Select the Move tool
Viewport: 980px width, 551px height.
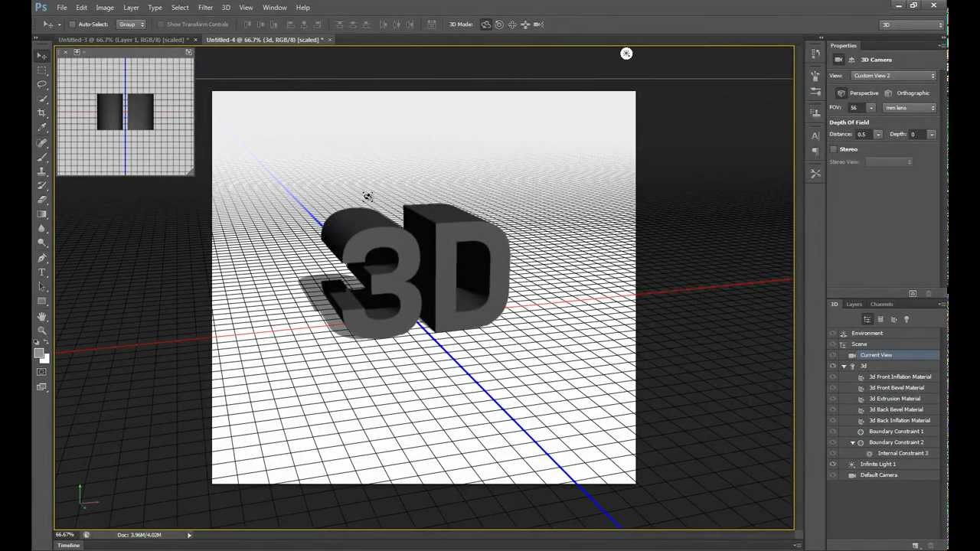tap(42, 55)
